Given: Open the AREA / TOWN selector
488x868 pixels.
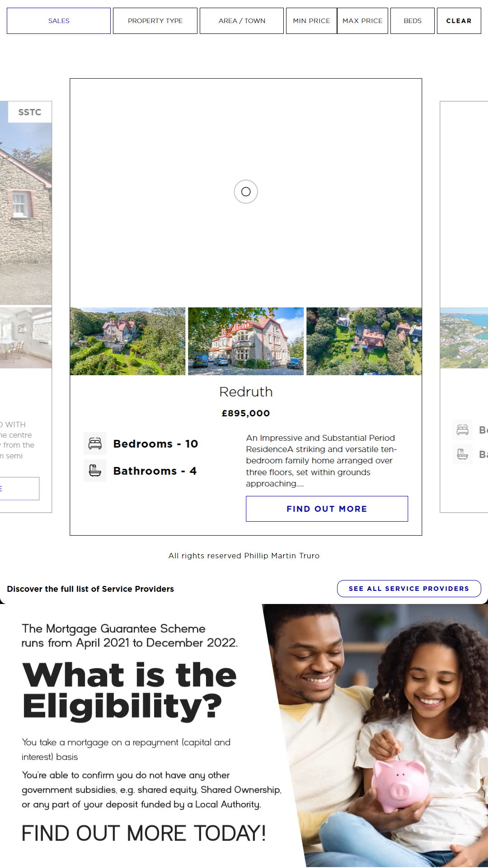Looking at the screenshot, I should (x=242, y=21).
